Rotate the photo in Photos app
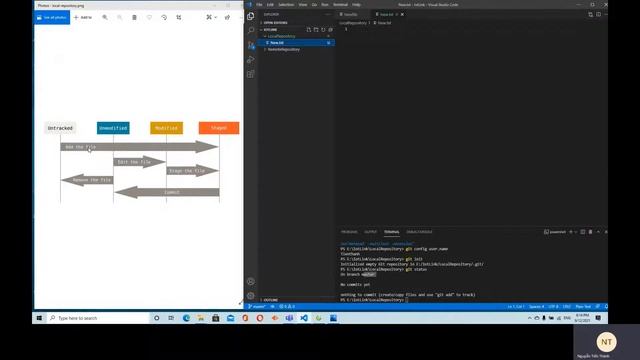This screenshot has height=360, width=640. point(164,18)
